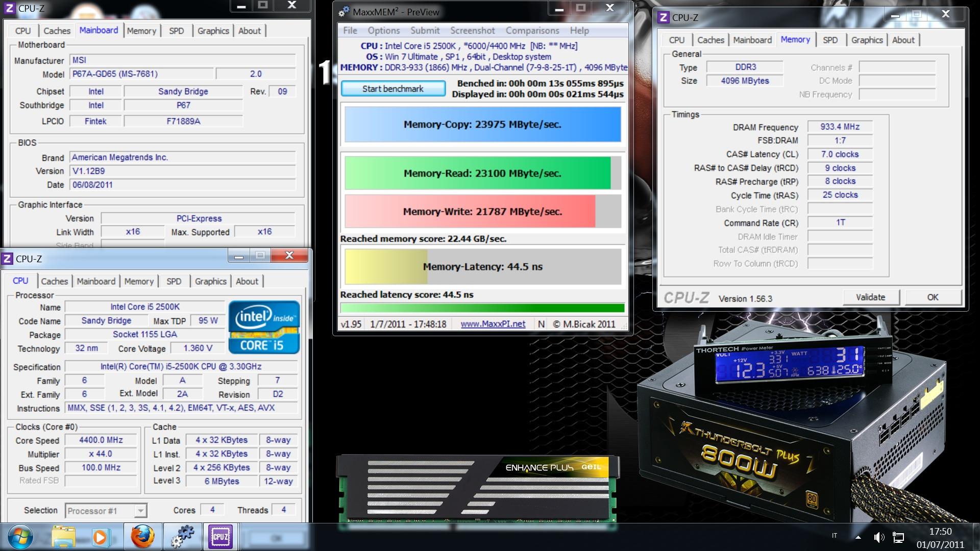Viewport: 980px width, 551px height.
Task: Open the File menu in MaxxMEM
Action: [x=350, y=31]
